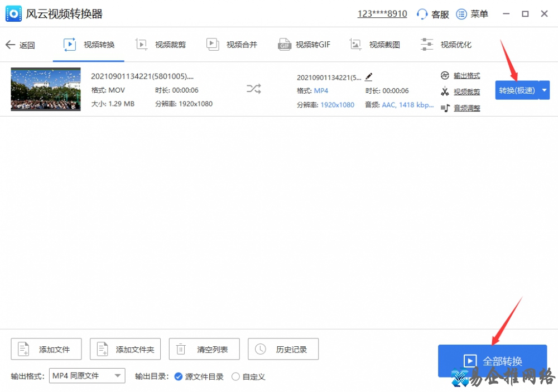Clear the file list with 清空列表
The width and height of the screenshot is (558, 392).
[204, 349]
